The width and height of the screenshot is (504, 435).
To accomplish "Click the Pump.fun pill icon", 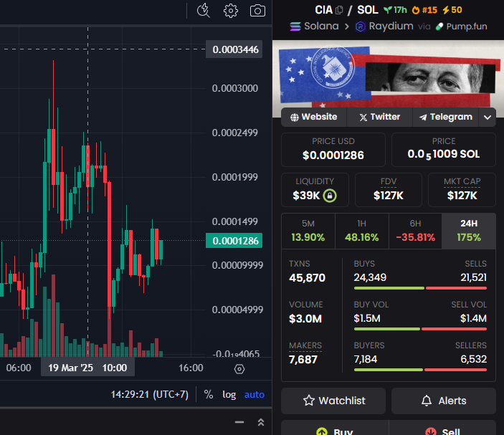I will (439, 27).
